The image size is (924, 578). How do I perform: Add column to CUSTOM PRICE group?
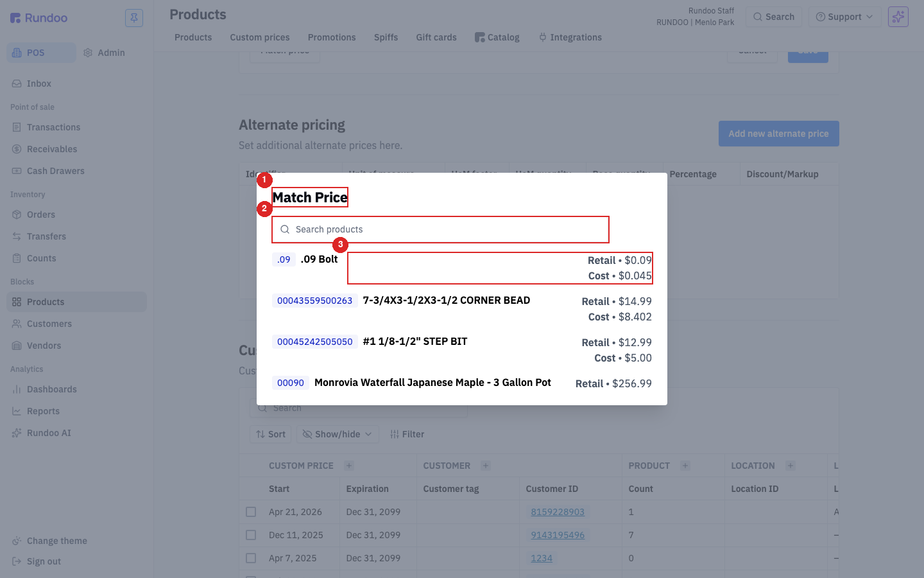349,466
